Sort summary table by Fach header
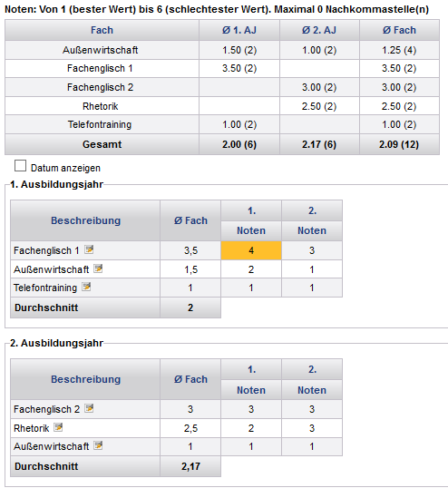448x488 pixels. 102,30
